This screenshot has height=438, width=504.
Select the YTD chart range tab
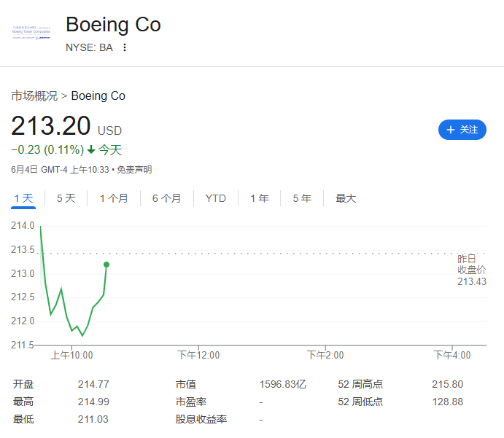216,198
